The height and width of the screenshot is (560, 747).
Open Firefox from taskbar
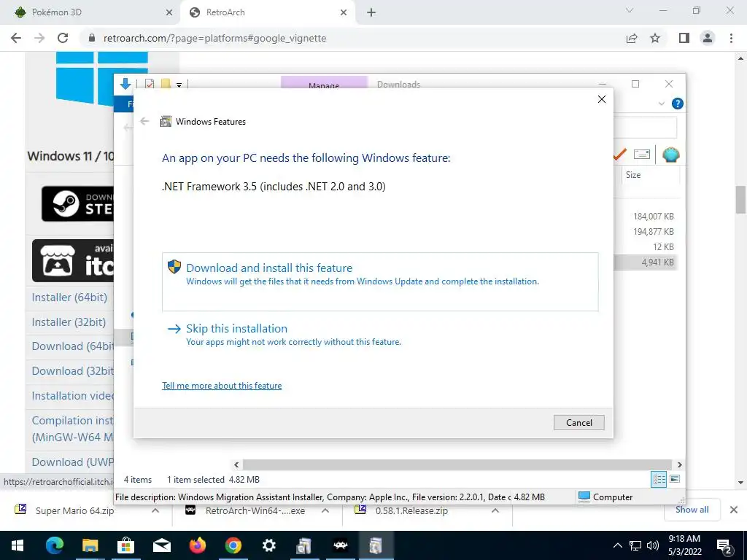tap(197, 545)
